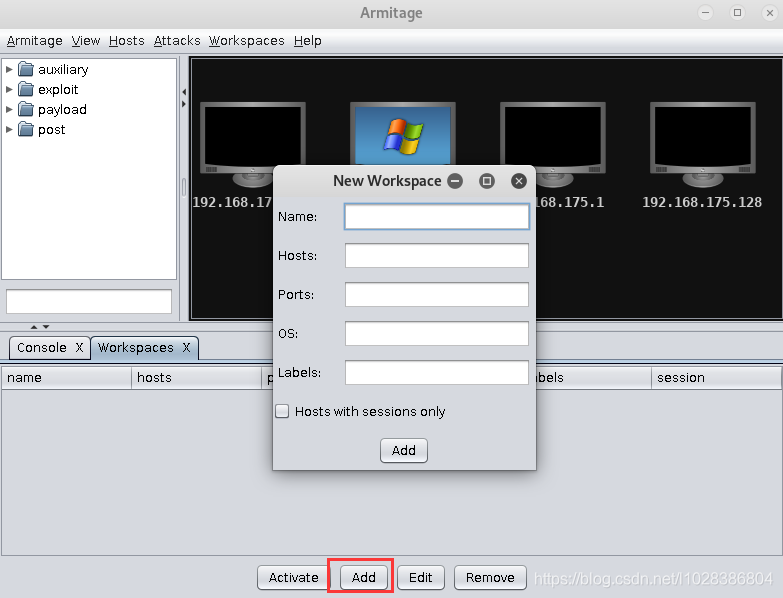Screen dimensions: 783x598
Task: Click the Edit workspace button
Action: [420, 578]
